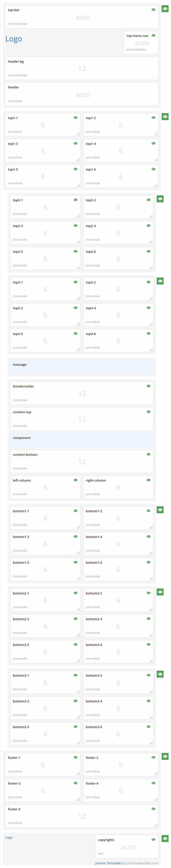Click the green eye icon beside the top-bar row
Image resolution: width=171 pixels, height=868 pixels.
tap(165, 8)
